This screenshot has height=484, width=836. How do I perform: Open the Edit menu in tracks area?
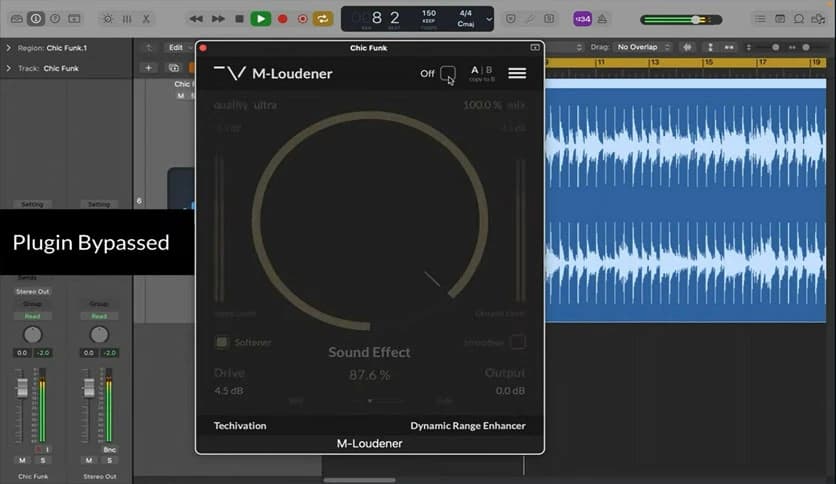(x=179, y=47)
